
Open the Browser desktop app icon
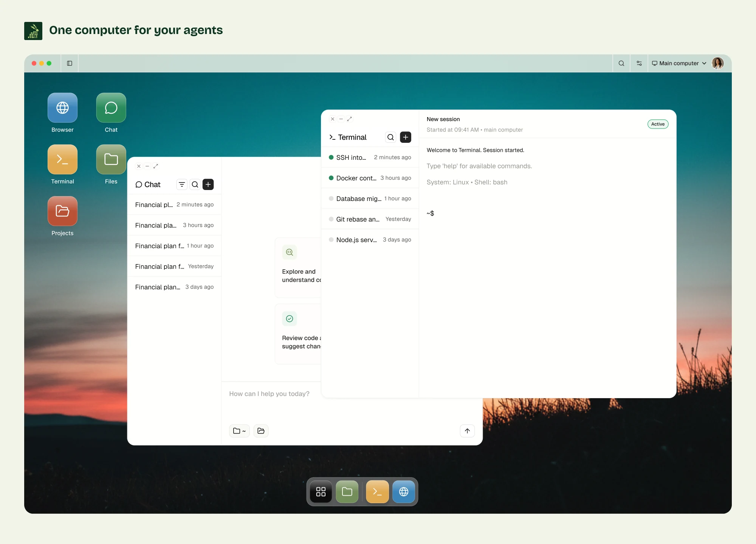coord(62,108)
